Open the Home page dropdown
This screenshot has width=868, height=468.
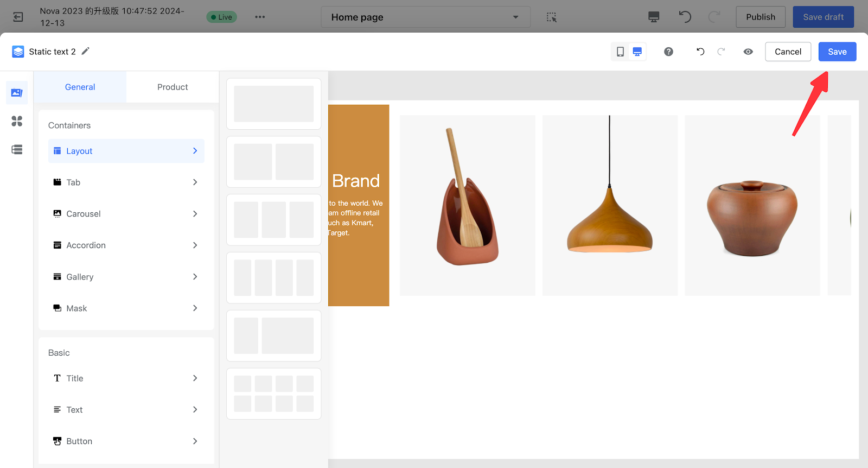pyautogui.click(x=425, y=17)
